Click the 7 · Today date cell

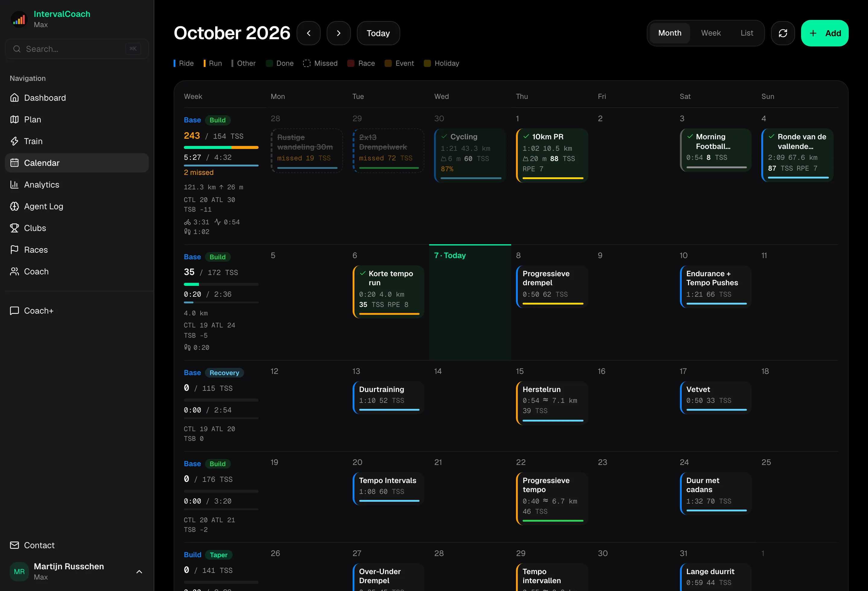(x=470, y=302)
